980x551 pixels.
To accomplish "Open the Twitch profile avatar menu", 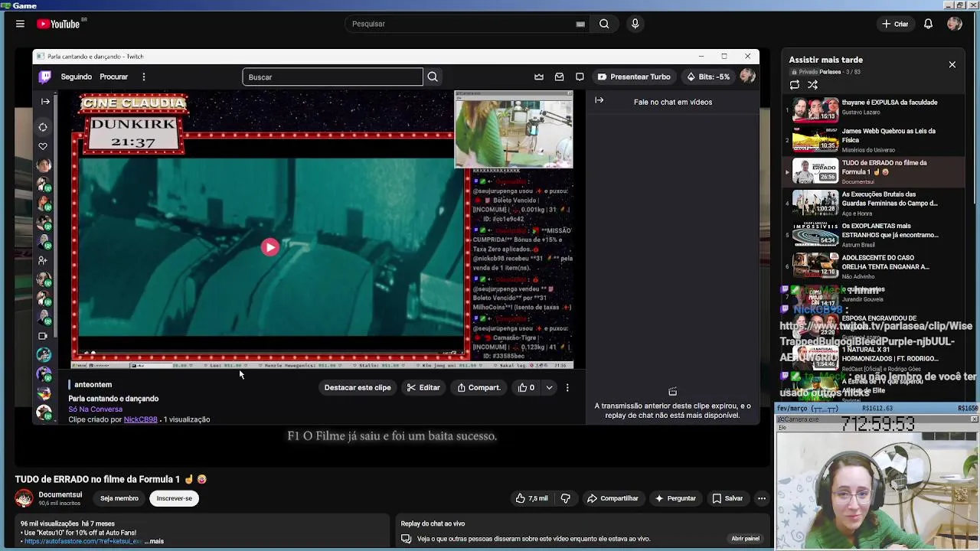I will coord(747,77).
